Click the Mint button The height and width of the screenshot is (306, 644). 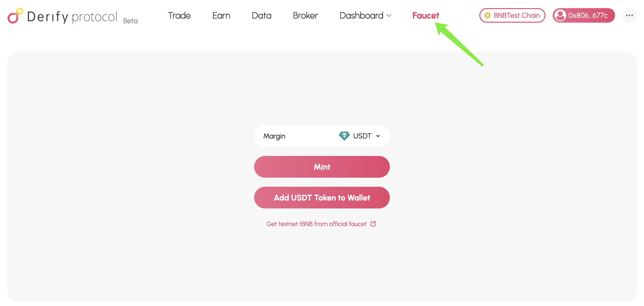tap(322, 167)
